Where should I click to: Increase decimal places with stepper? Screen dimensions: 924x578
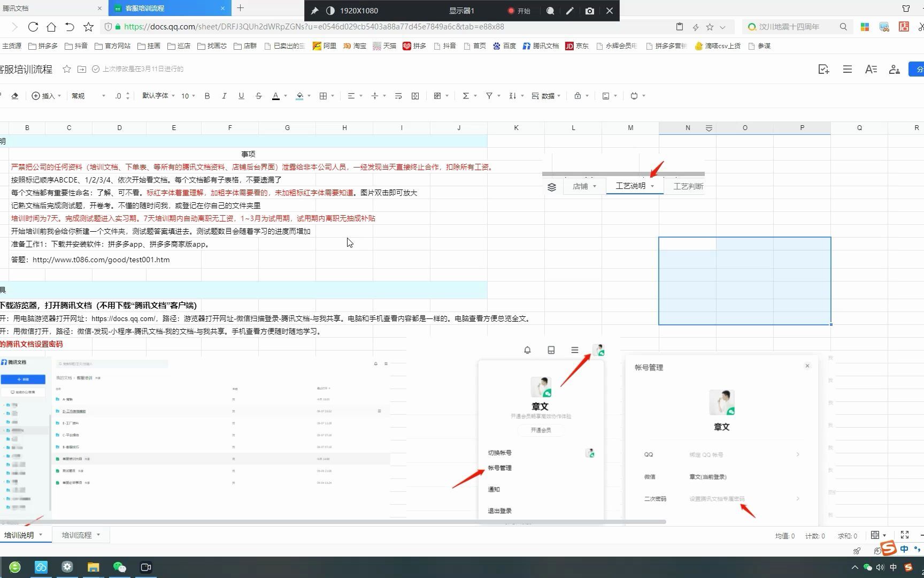pos(127,94)
